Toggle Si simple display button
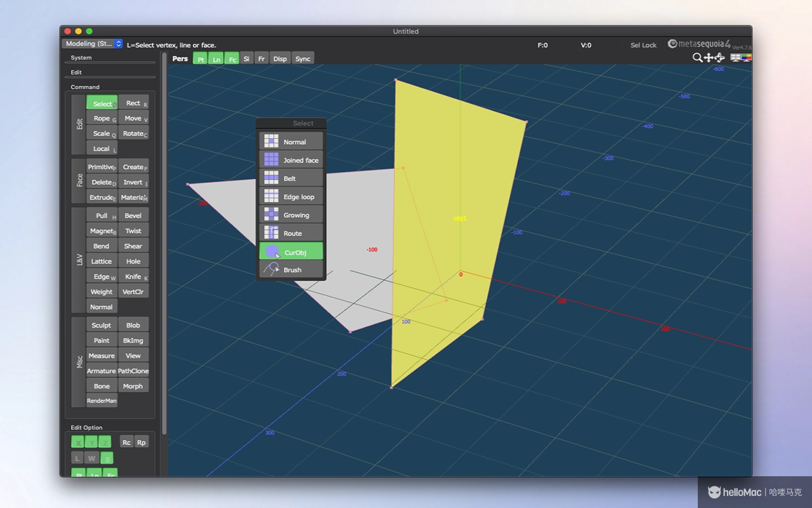812x508 pixels. [x=246, y=59]
